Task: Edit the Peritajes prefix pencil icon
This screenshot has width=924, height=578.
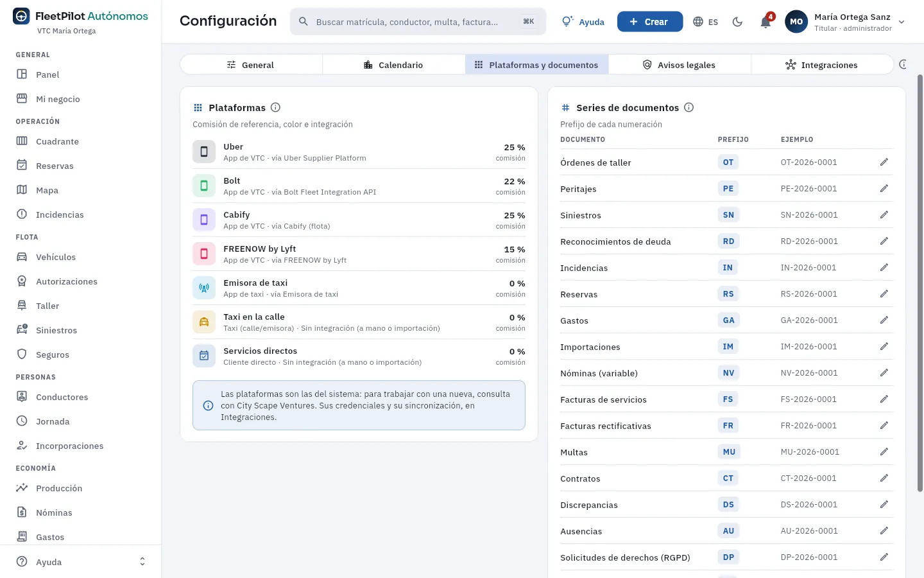Action: [x=884, y=189]
